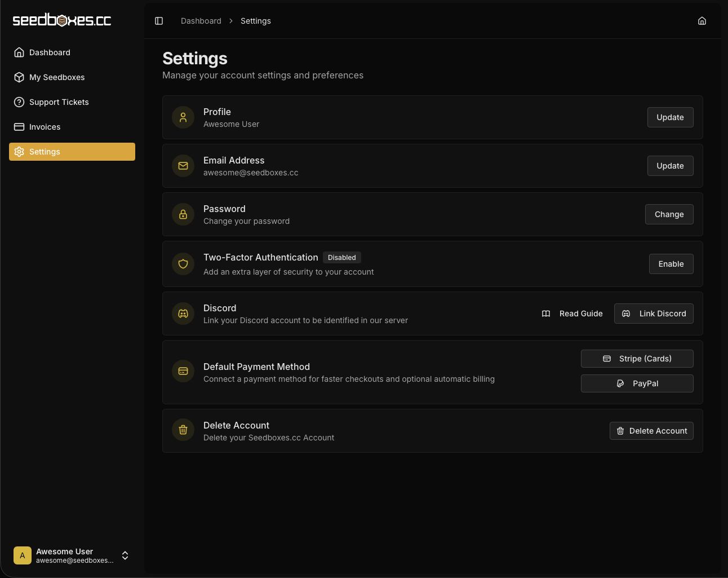Select My Seedboxes in the sidebar
The height and width of the screenshot is (578, 728).
[x=57, y=77]
